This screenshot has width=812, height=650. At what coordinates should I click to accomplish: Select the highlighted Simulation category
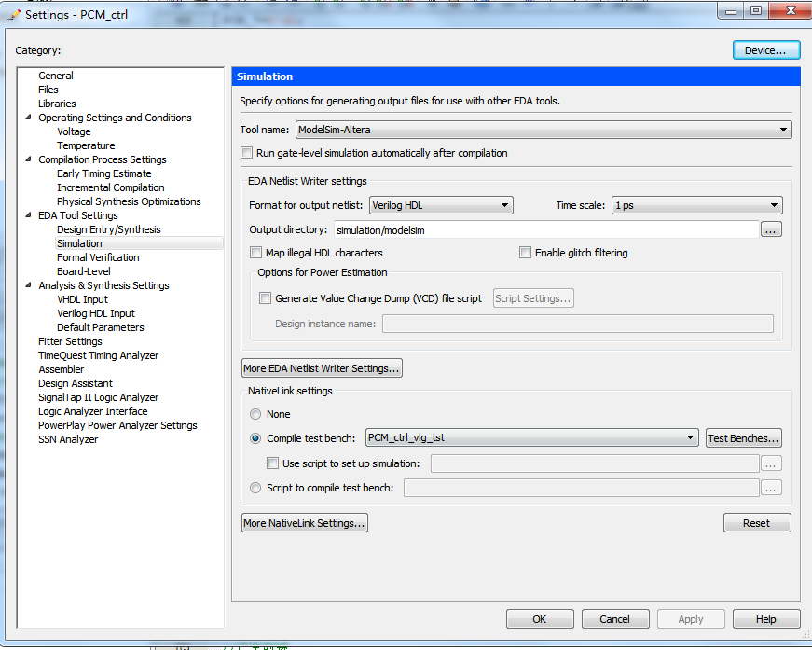coord(139,243)
